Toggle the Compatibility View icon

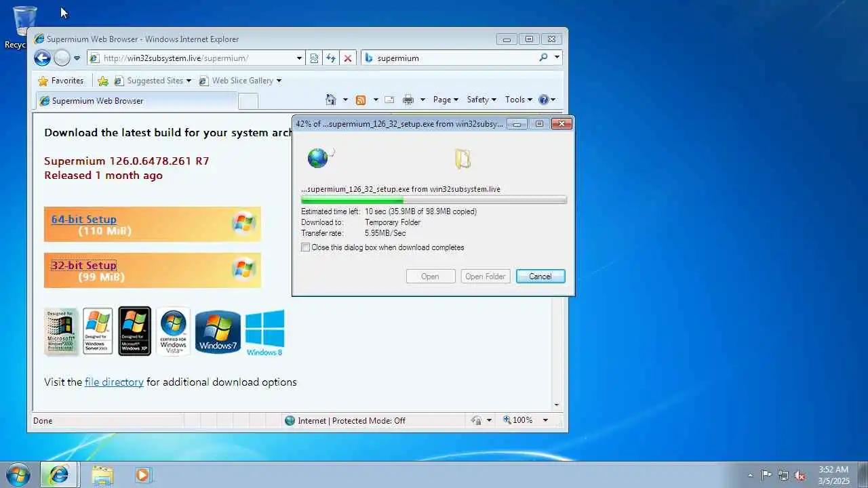click(x=314, y=58)
